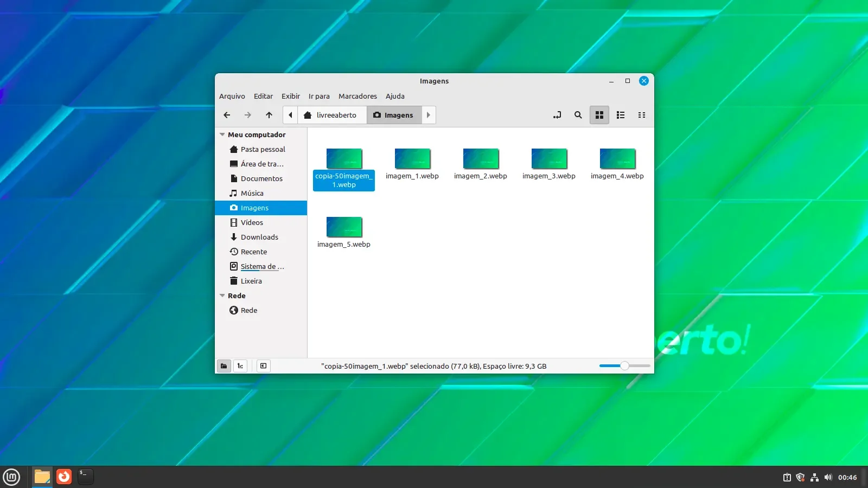868x488 pixels.
Task: Switch to compact view
Action: 642,115
